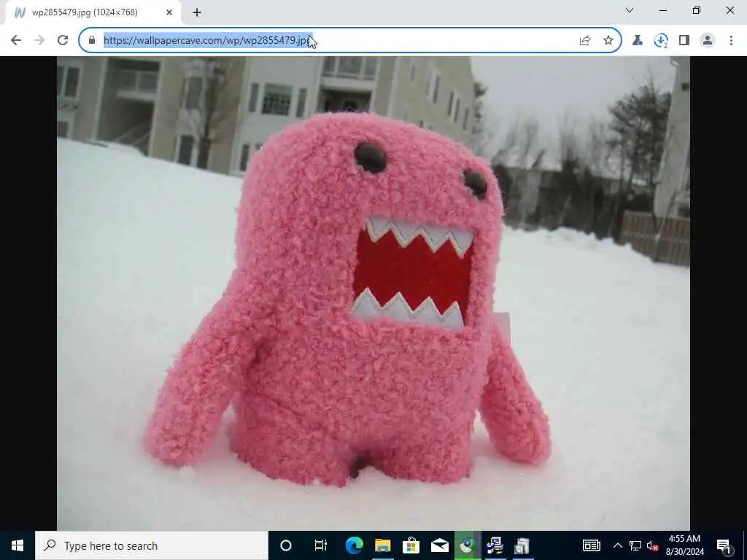Select the wallpapercave URL in address bar

(x=208, y=41)
